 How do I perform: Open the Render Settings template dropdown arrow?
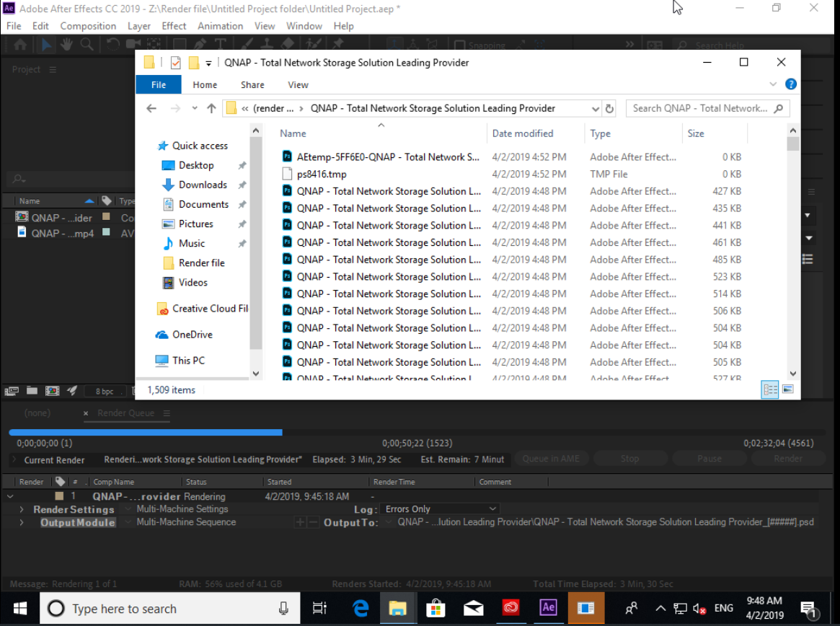(128, 508)
